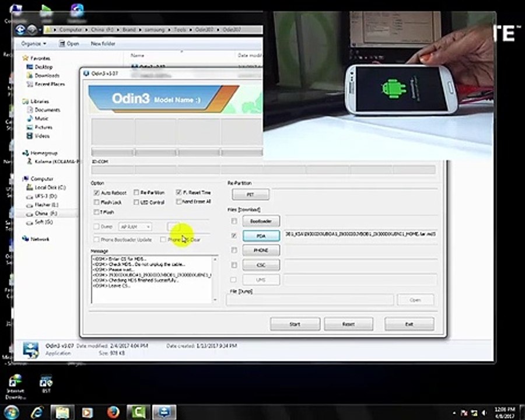Screen dimensions: 525x420
Task: Click Action Center flag in tray
Action: click(464, 412)
